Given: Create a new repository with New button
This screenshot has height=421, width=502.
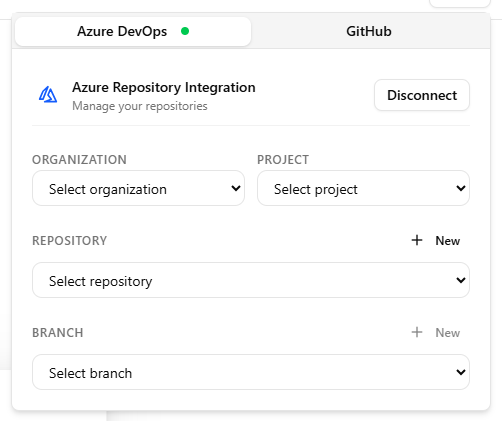Looking at the screenshot, I should (x=436, y=240).
